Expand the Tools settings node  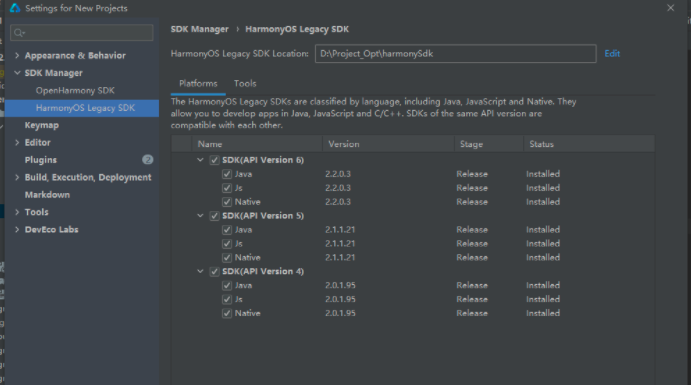tap(17, 212)
